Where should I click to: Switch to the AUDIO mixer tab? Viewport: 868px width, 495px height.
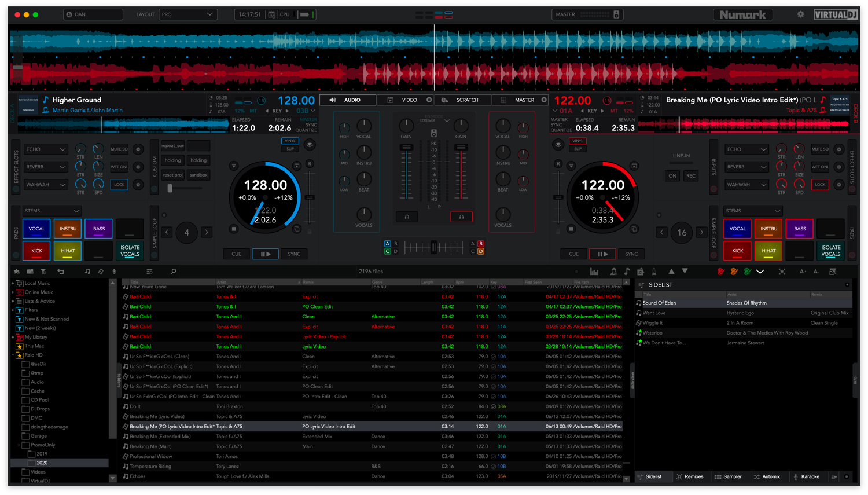(348, 100)
